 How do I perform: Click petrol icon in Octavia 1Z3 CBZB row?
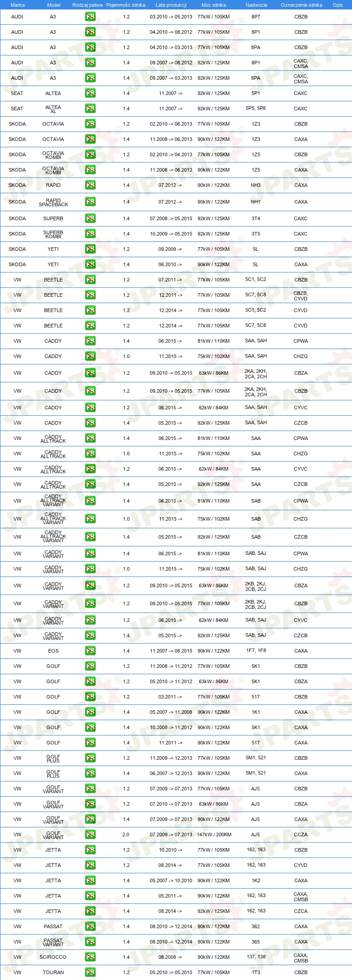[90, 124]
